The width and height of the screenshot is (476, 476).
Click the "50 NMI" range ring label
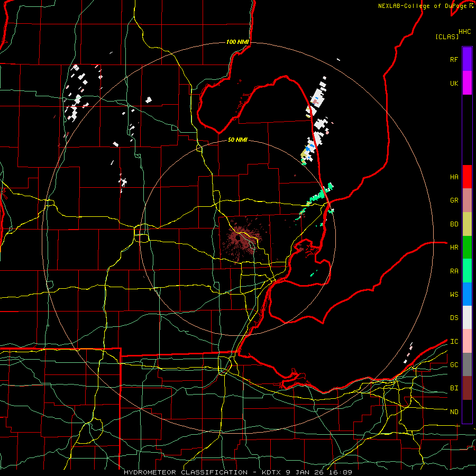click(237, 140)
